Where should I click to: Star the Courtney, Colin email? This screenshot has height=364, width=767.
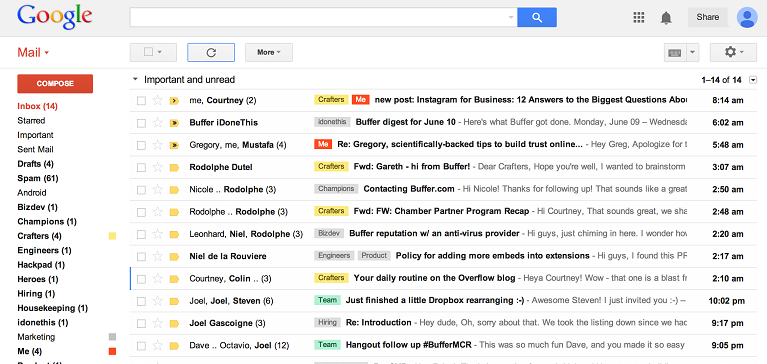[x=158, y=279]
